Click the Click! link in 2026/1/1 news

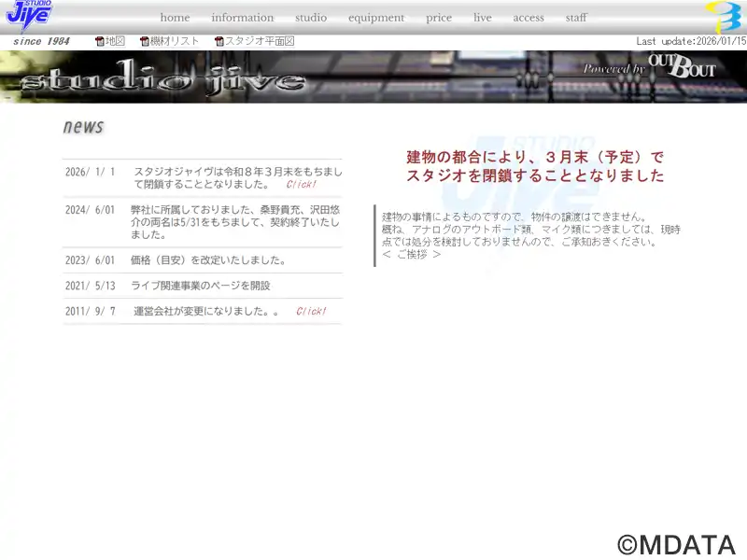(x=301, y=184)
